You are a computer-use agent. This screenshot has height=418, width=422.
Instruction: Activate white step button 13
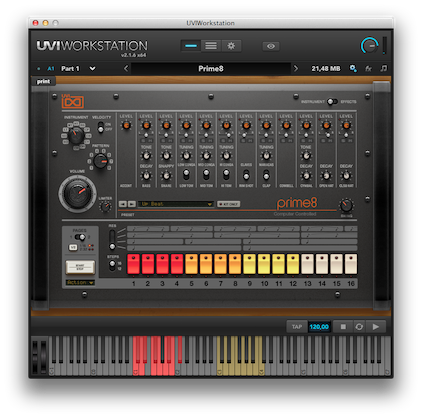(x=307, y=264)
